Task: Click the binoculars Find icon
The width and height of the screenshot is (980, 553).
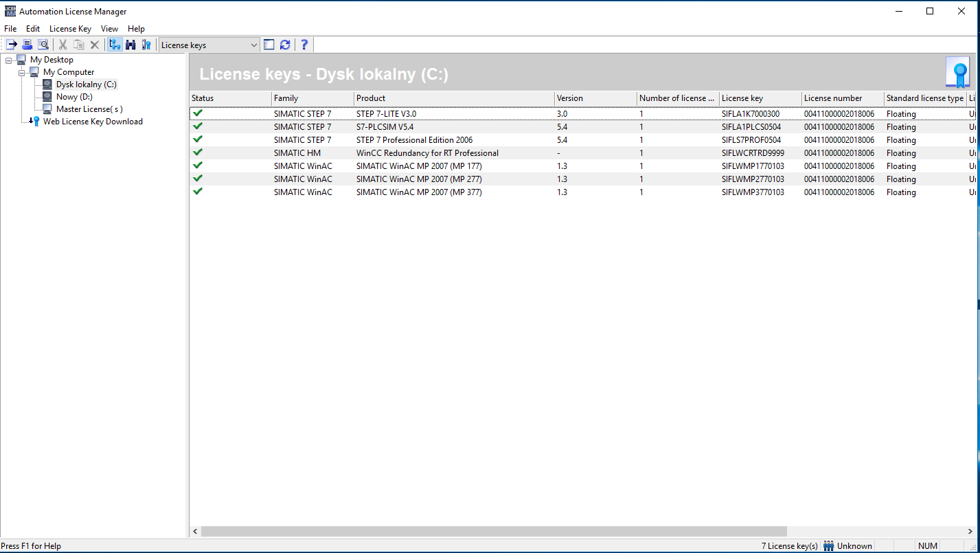Action: (x=130, y=45)
